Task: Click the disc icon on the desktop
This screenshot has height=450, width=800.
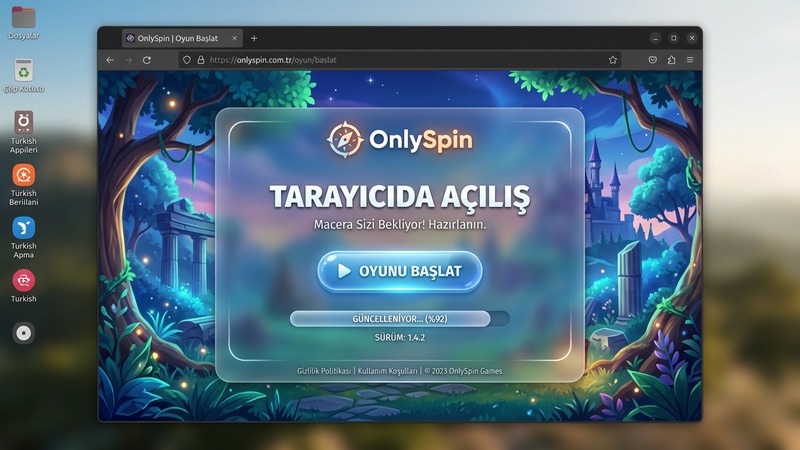Action: [x=23, y=333]
